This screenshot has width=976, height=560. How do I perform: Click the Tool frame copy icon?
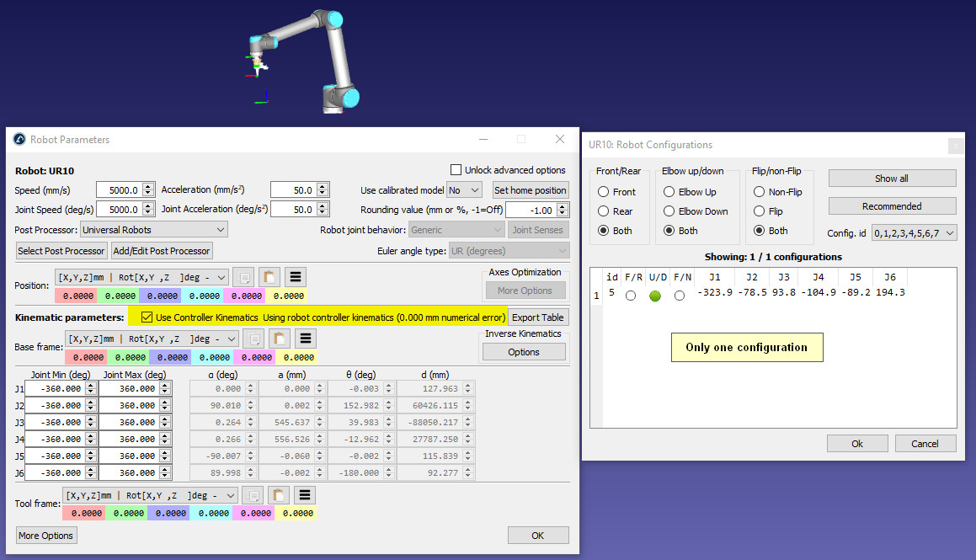(254, 495)
